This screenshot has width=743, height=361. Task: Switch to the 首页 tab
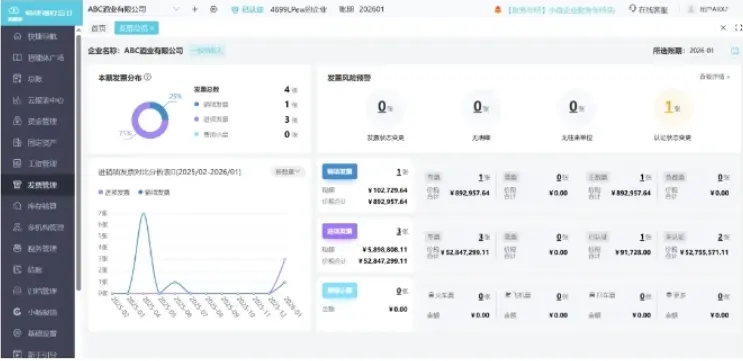(99, 28)
